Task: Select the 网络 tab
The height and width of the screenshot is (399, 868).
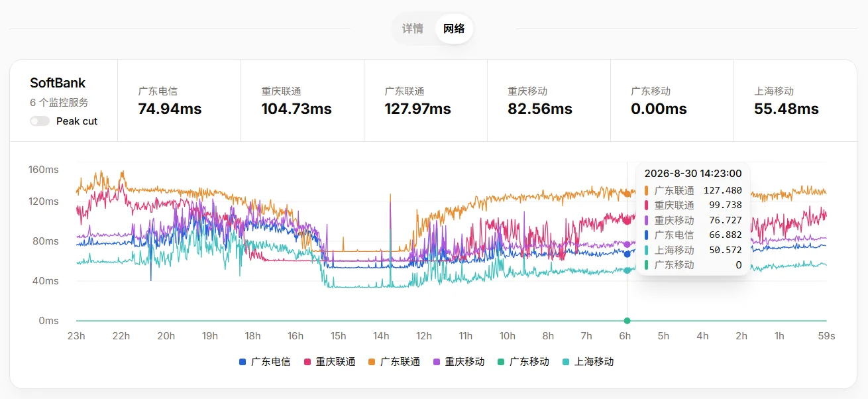Action: click(x=454, y=28)
